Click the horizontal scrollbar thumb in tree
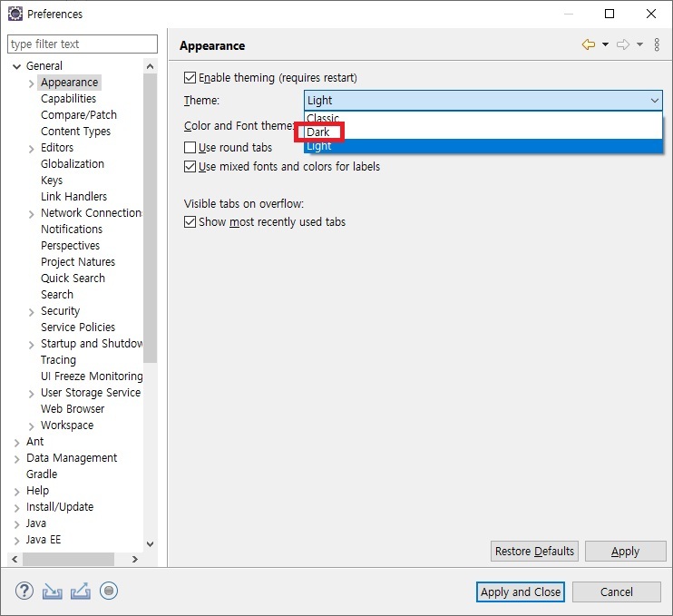Image resolution: width=673 pixels, height=616 pixels. (69, 559)
